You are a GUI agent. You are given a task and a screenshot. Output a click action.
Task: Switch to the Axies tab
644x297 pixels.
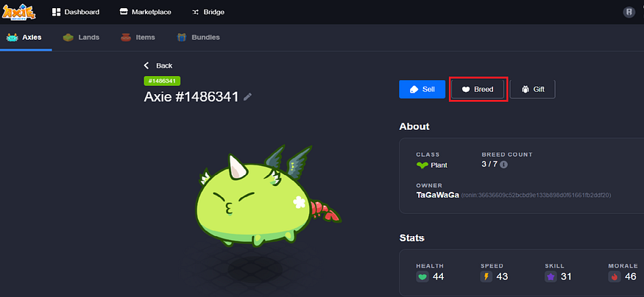click(x=24, y=37)
